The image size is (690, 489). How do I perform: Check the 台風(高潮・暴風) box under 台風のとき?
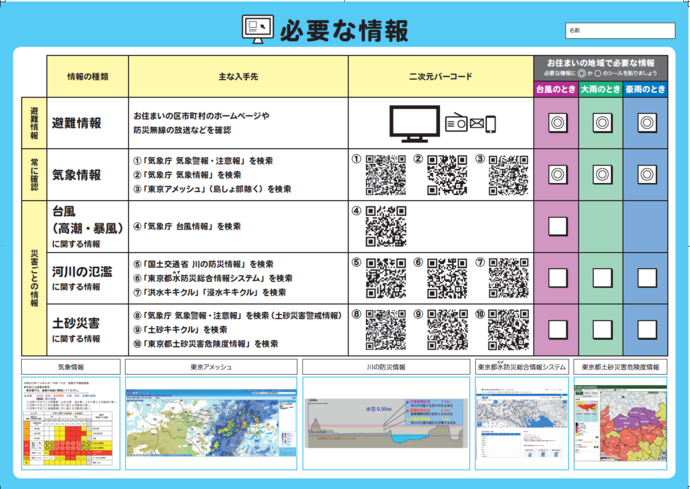click(x=558, y=226)
